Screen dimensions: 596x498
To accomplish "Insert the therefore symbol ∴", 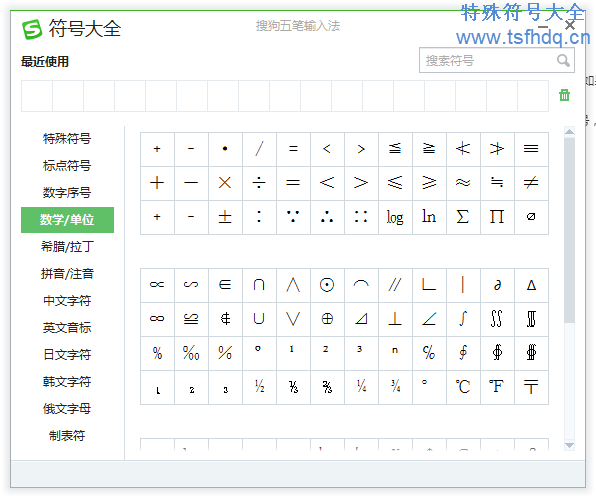I will [327, 217].
